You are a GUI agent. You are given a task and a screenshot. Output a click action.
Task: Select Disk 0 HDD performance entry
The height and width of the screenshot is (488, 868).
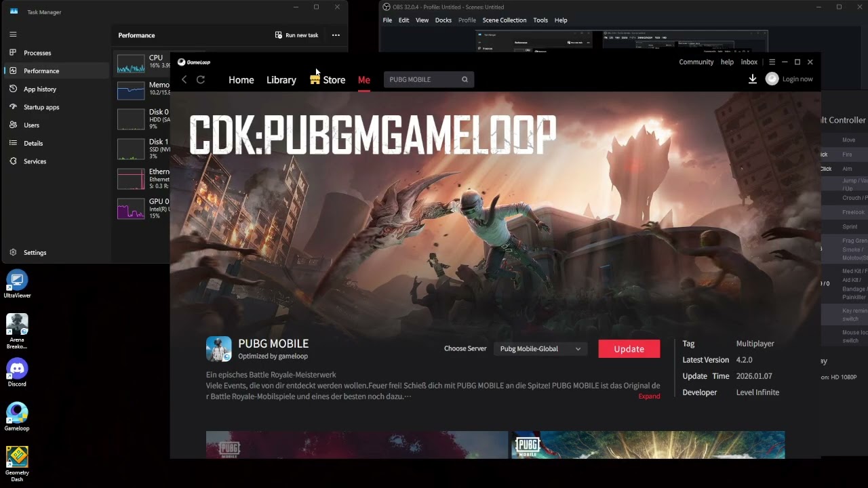click(143, 119)
